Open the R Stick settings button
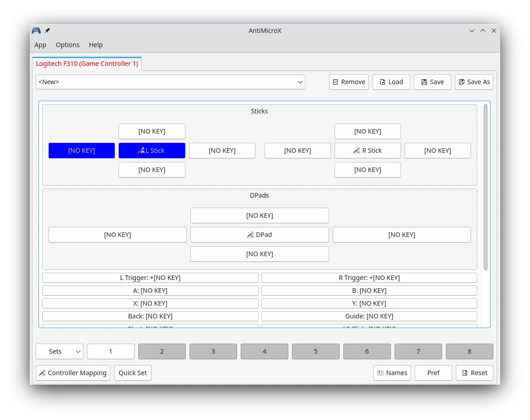This screenshot has height=420, width=530. (x=368, y=151)
